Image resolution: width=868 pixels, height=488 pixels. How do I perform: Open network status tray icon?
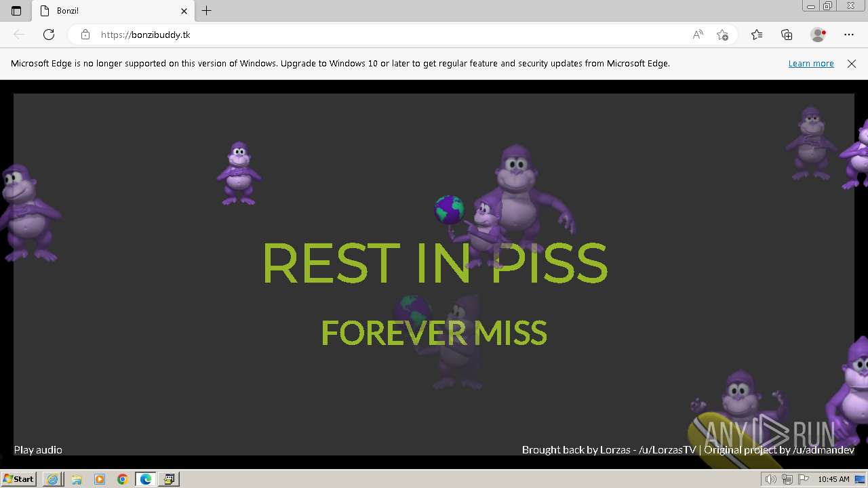pos(787,479)
